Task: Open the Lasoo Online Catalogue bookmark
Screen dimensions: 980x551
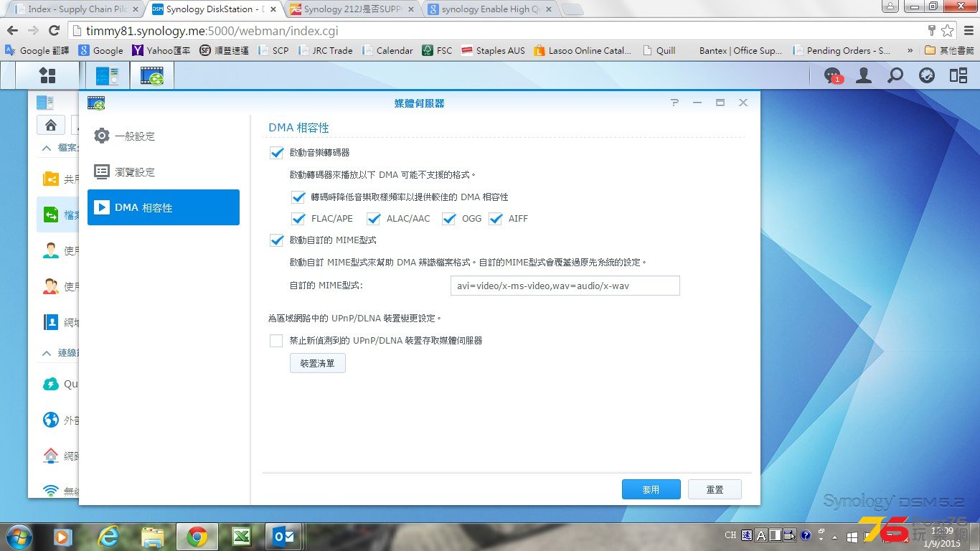Action: pos(583,50)
